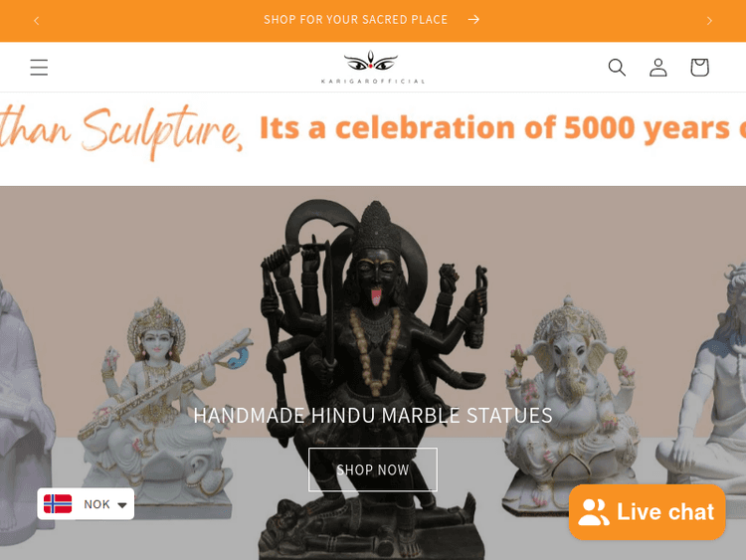This screenshot has width=746, height=560.
Task: Click arrow next to Shop For Your Sacred Place
Action: point(473,20)
